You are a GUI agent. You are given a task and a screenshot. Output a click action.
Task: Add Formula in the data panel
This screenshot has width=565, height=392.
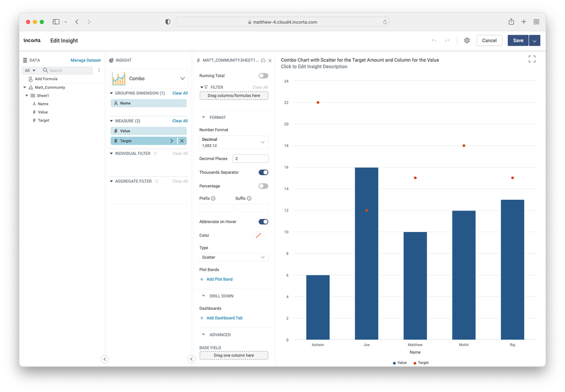46,79
